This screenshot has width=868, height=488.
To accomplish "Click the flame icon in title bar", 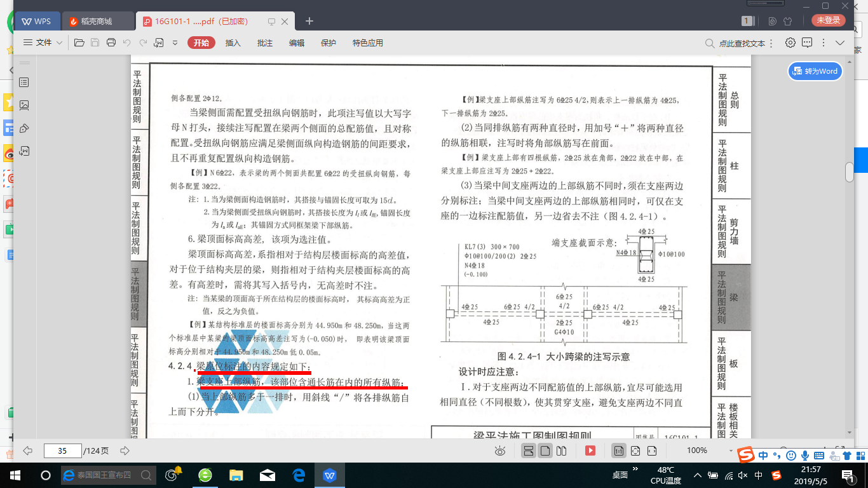I will (x=773, y=21).
